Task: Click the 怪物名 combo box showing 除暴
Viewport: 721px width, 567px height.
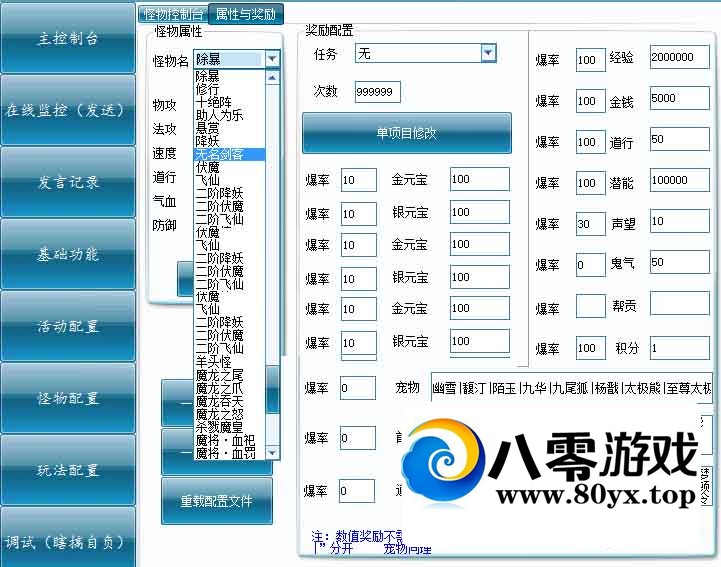Action: coord(237,59)
